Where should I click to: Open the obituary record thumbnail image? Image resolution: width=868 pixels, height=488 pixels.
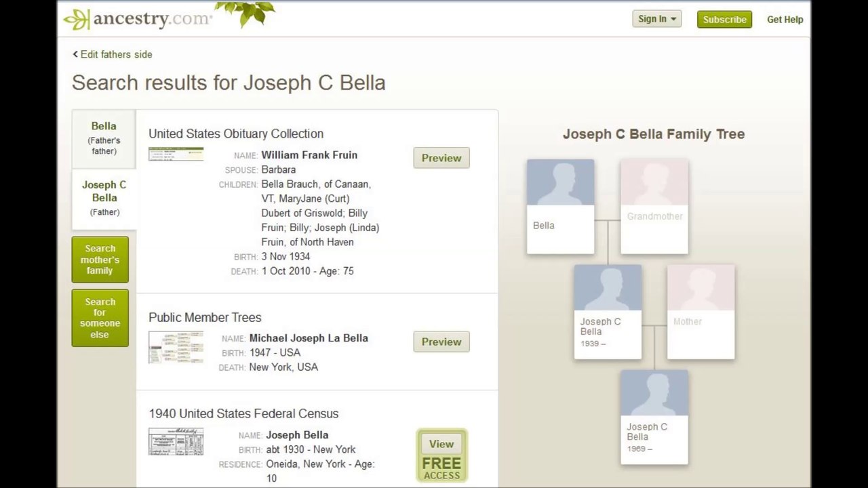point(176,155)
